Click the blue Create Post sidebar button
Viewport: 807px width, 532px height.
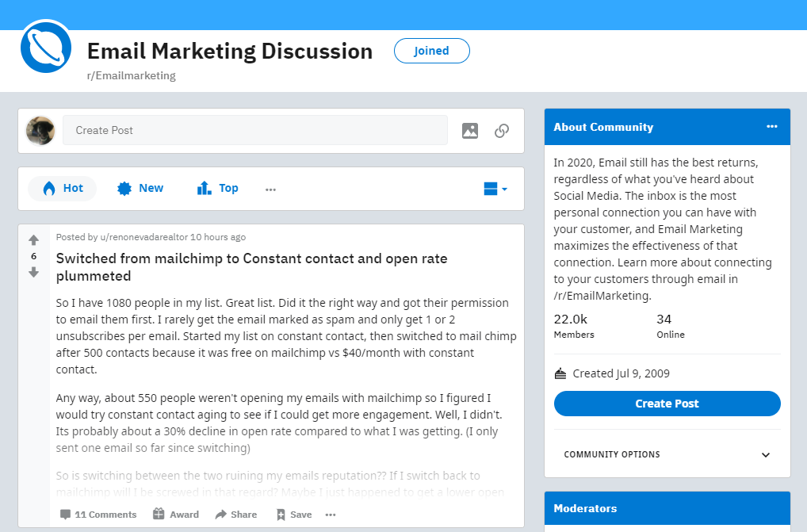pos(667,404)
